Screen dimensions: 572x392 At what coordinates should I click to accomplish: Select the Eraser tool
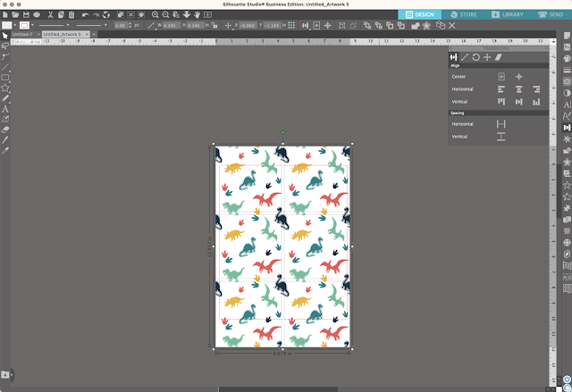(x=4, y=129)
